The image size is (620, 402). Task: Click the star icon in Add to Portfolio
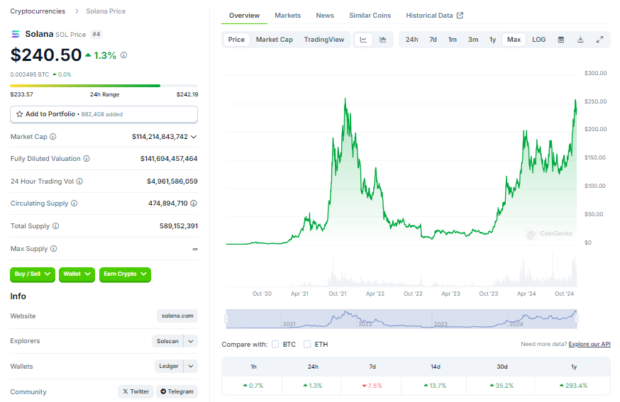[19, 114]
